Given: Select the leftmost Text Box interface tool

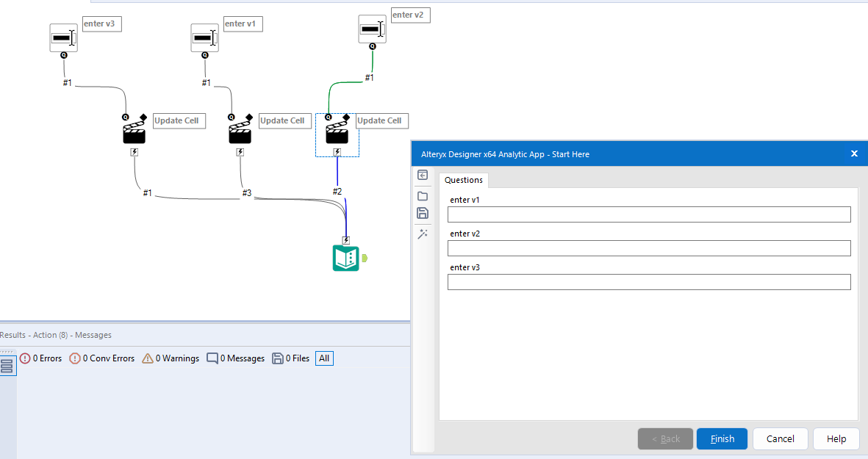Looking at the screenshot, I should pos(63,37).
